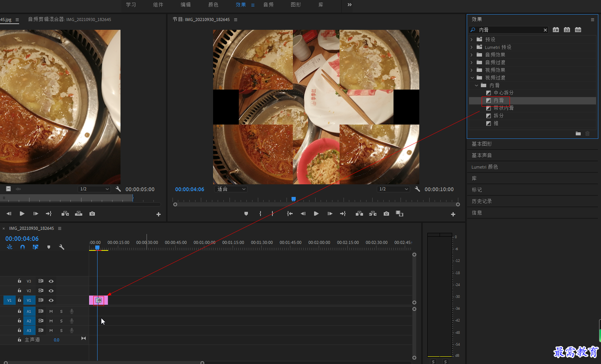
Task: Toggle lock on V3 track
Action: click(20, 281)
